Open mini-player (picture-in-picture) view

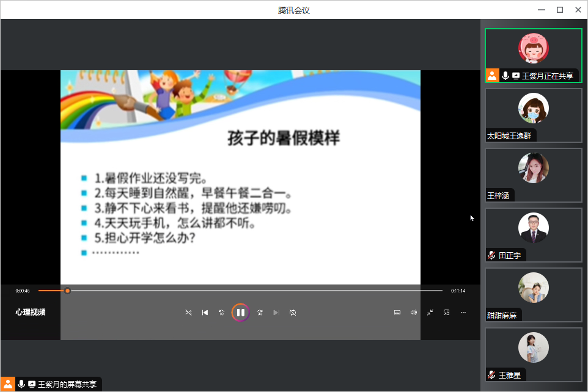(x=446, y=312)
